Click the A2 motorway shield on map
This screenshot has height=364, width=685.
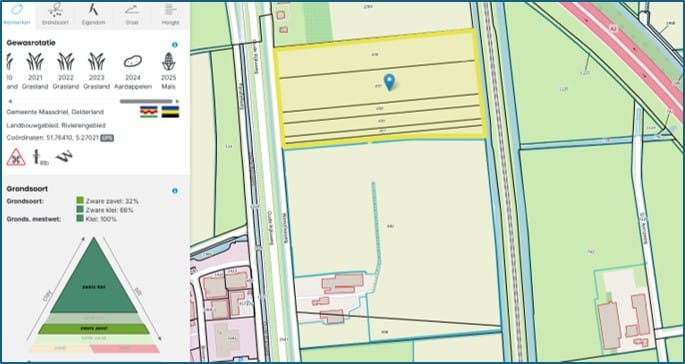pyautogui.click(x=613, y=28)
